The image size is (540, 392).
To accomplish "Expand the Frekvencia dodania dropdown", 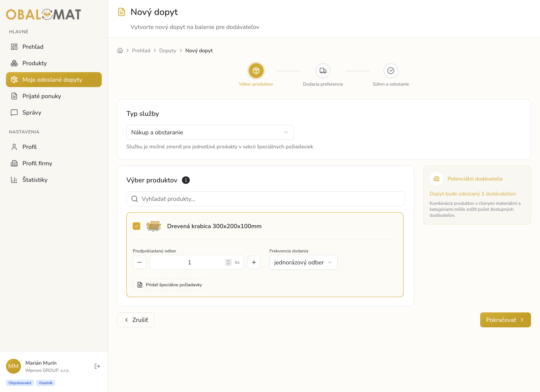I will tap(303, 262).
